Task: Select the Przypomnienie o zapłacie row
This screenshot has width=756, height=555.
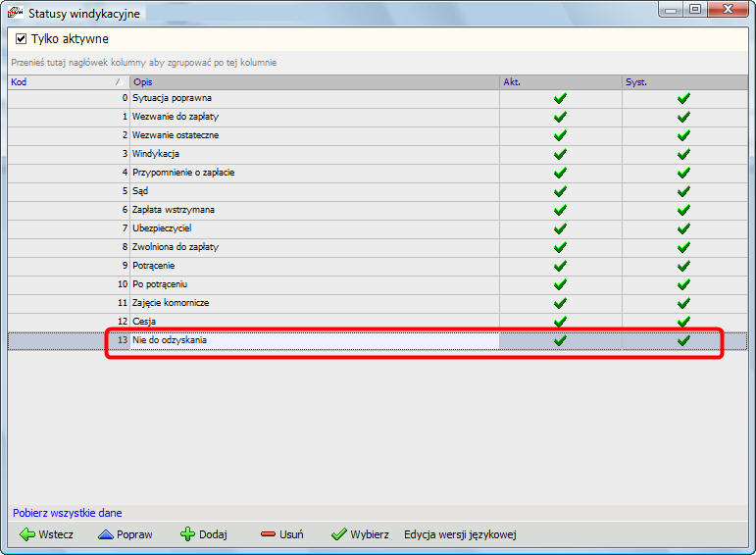Action: pos(378,173)
